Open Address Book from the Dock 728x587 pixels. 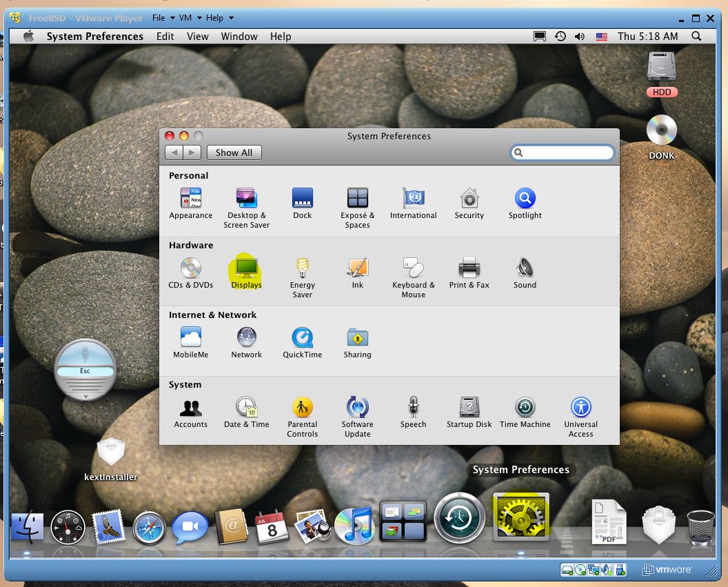[232, 526]
